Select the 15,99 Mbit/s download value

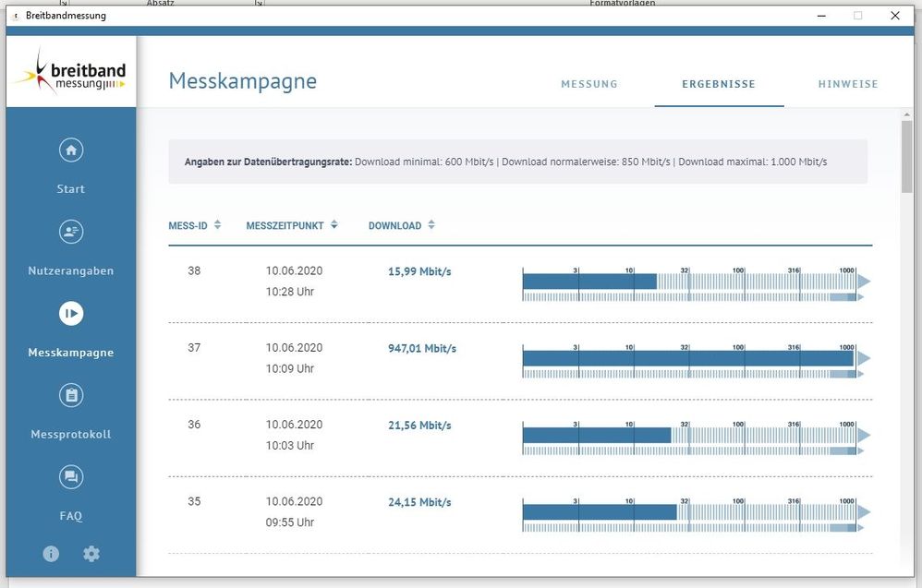pyautogui.click(x=419, y=271)
